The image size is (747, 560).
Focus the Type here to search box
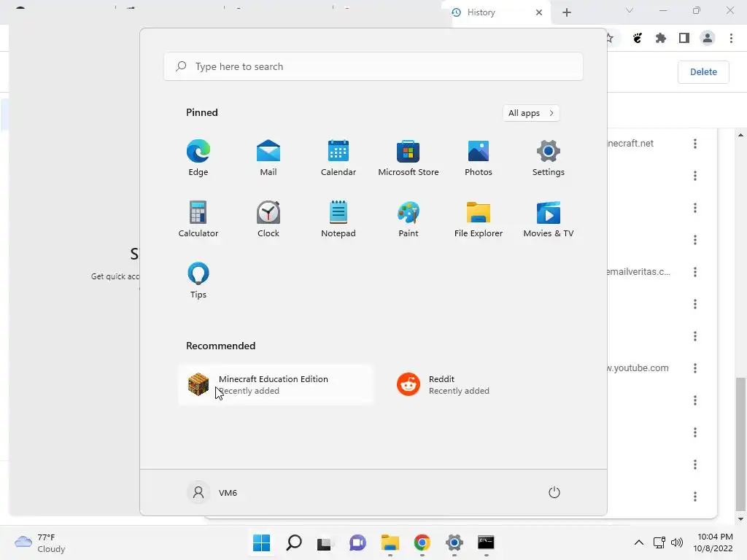[373, 66]
